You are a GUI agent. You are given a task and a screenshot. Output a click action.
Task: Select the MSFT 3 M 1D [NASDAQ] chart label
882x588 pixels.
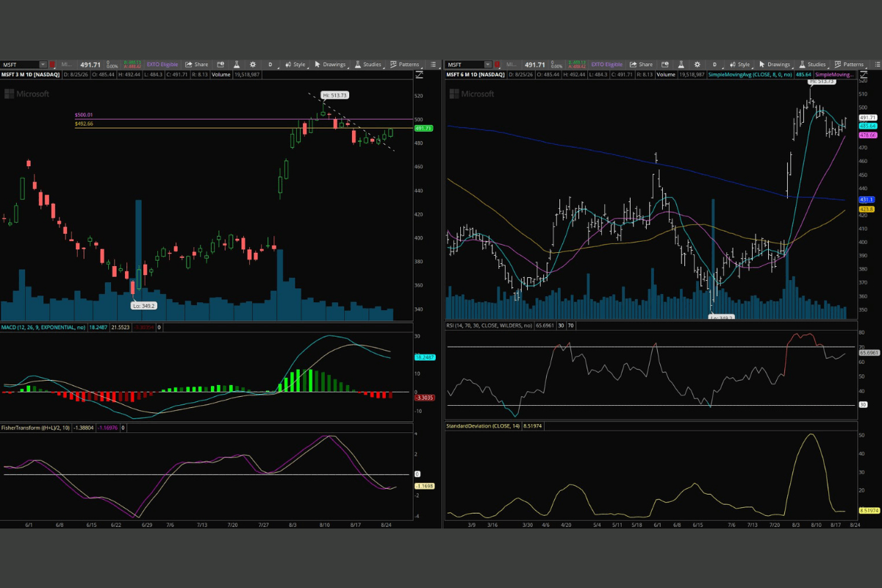coord(30,75)
